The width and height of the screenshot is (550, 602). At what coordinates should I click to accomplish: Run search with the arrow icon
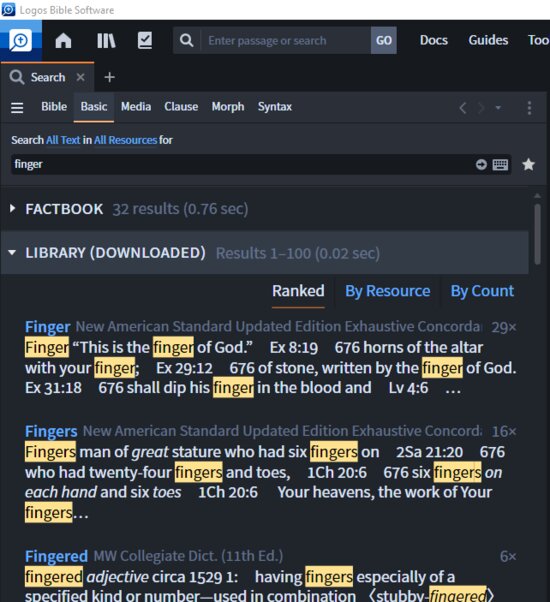pos(481,164)
